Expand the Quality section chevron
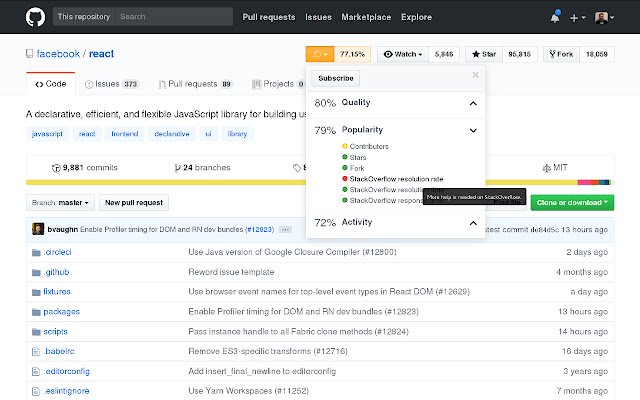 [x=473, y=103]
